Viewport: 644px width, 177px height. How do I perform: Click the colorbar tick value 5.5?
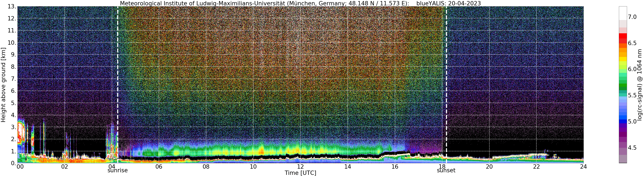pos(632,95)
